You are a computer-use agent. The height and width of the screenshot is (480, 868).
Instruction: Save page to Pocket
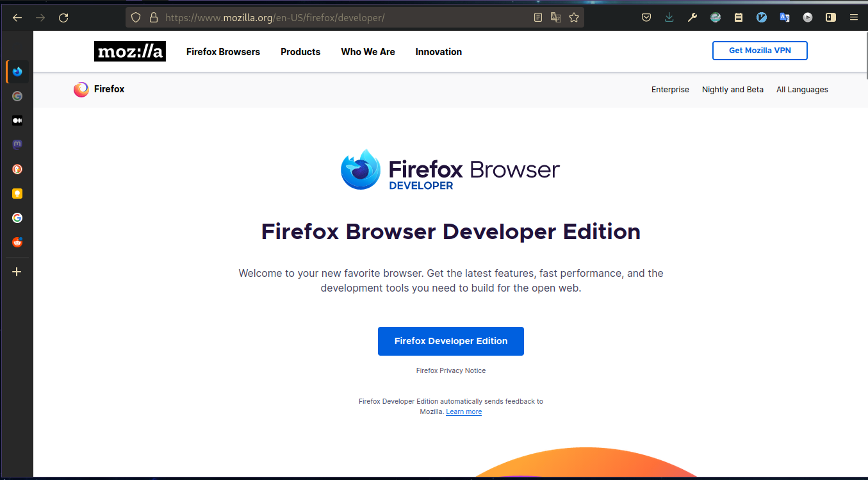(647, 18)
